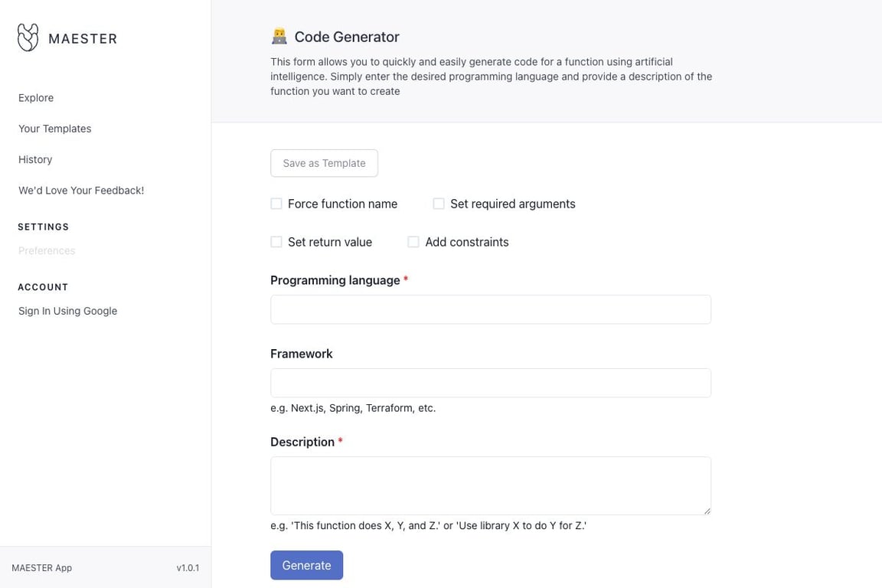Click Sign In Using Google
The width and height of the screenshot is (882, 588).
click(x=68, y=311)
